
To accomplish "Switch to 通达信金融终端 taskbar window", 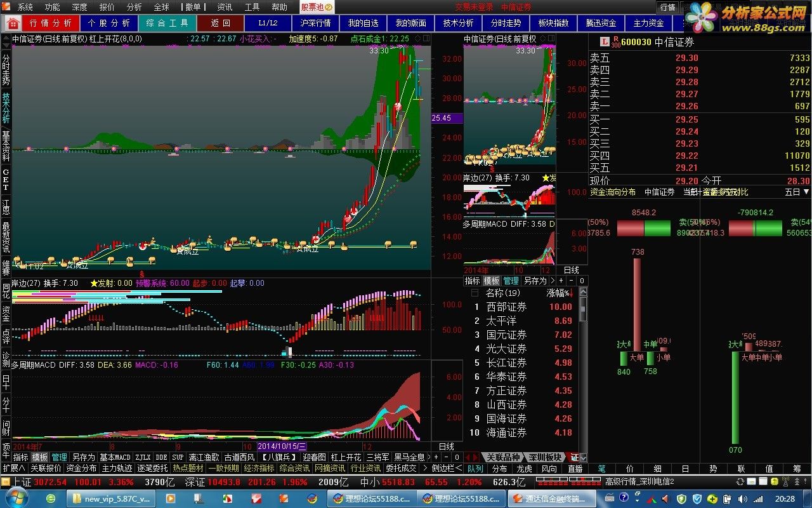I will [551, 499].
